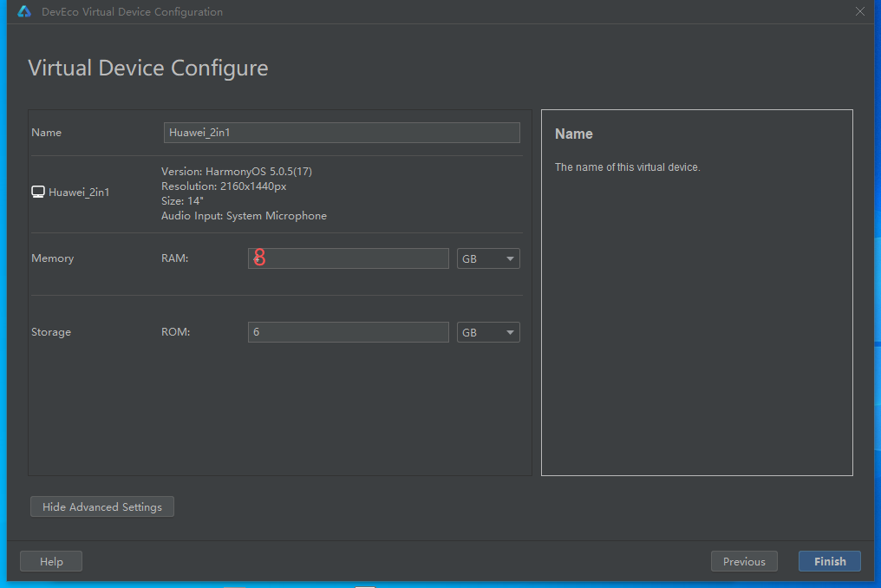Click the Memory section label
The height and width of the screenshot is (588, 881).
click(x=53, y=258)
